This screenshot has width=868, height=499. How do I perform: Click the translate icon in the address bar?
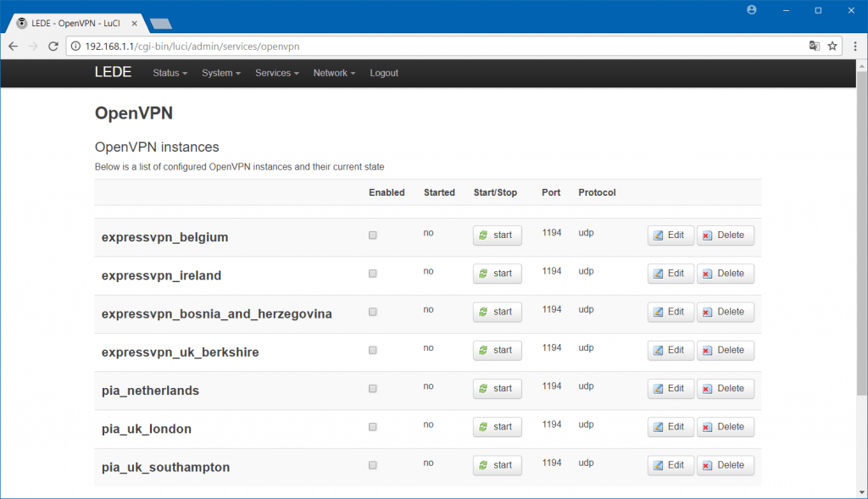point(815,47)
